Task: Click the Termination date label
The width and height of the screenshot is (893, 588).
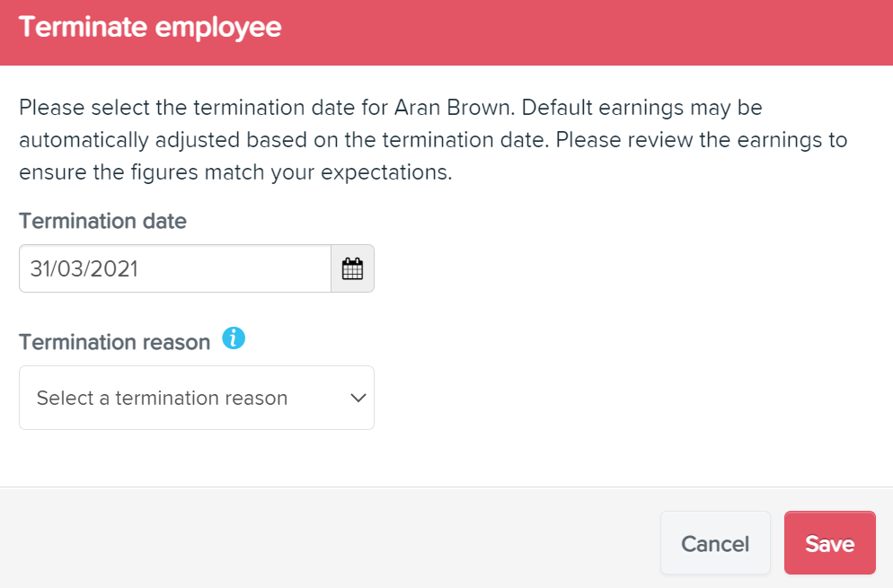Action: tap(102, 221)
